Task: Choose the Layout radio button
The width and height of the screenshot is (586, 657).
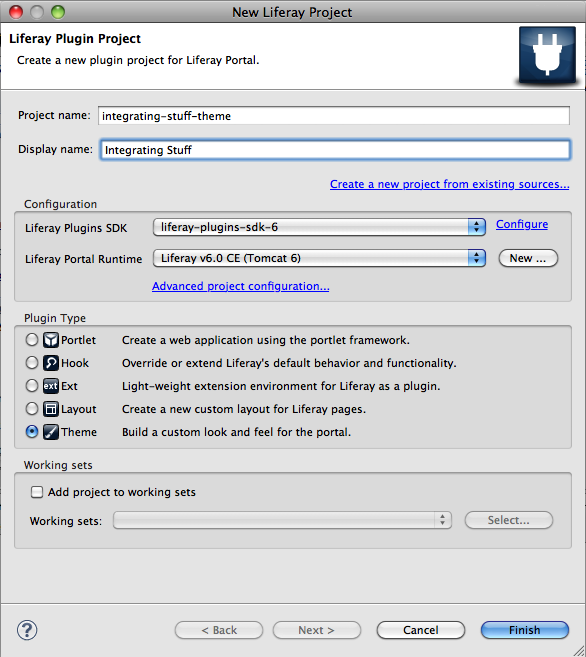Action: (32, 409)
